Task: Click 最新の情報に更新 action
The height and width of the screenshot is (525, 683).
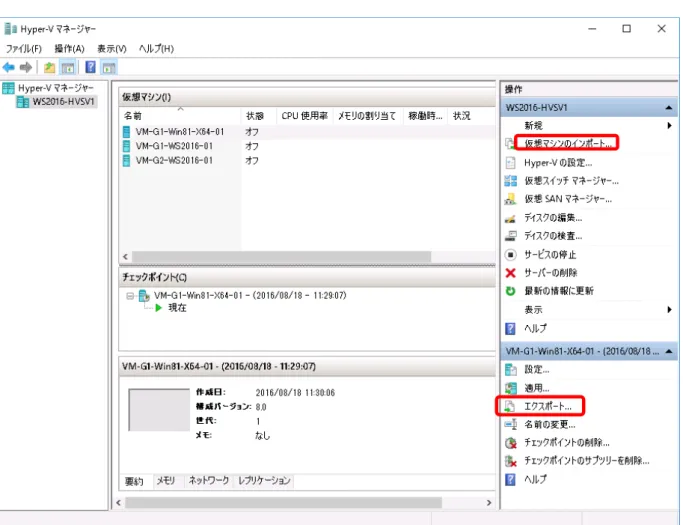Action: 559,291
